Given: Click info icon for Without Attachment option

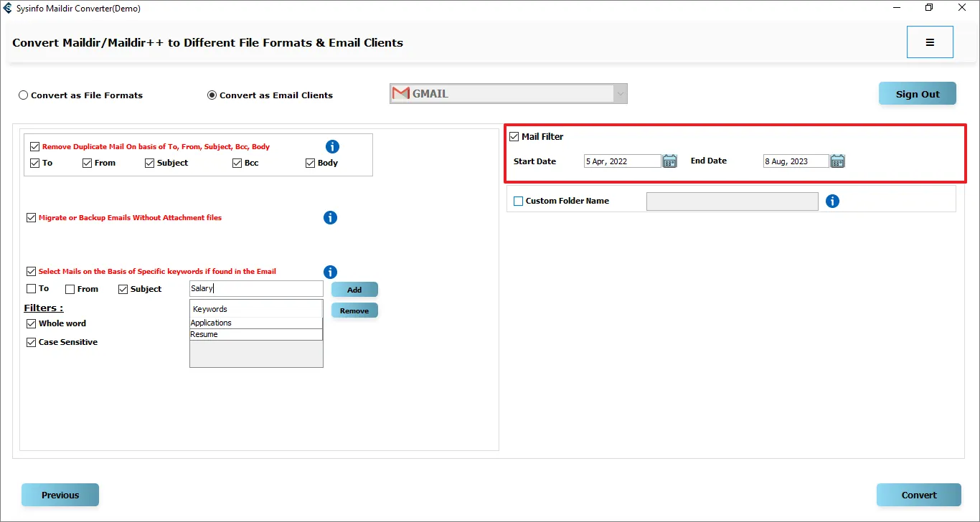Looking at the screenshot, I should point(330,217).
